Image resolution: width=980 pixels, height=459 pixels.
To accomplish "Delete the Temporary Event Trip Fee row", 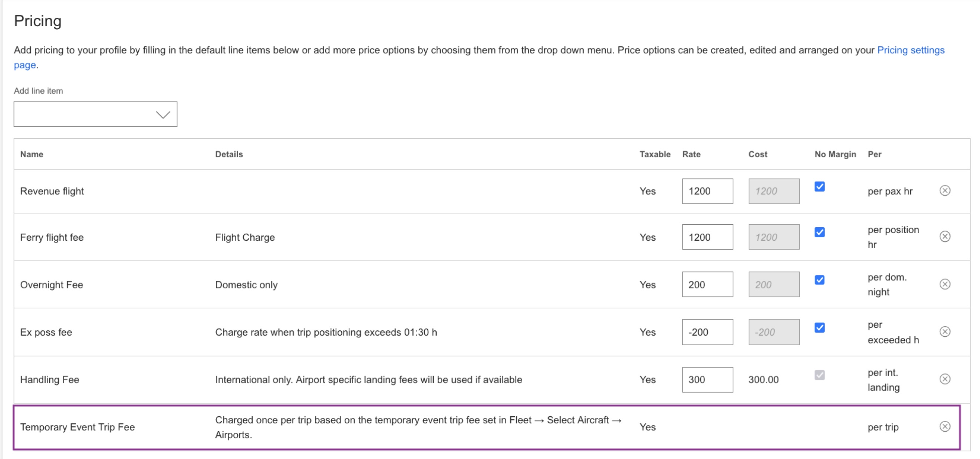I will tap(945, 426).
